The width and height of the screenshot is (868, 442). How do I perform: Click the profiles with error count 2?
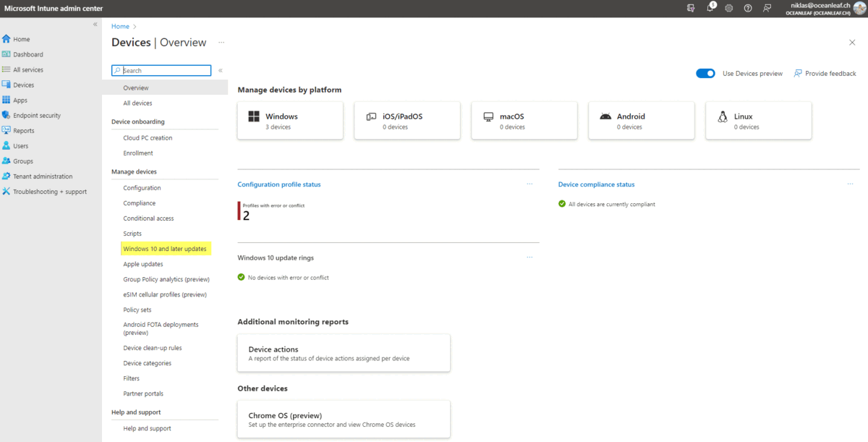pos(246,216)
